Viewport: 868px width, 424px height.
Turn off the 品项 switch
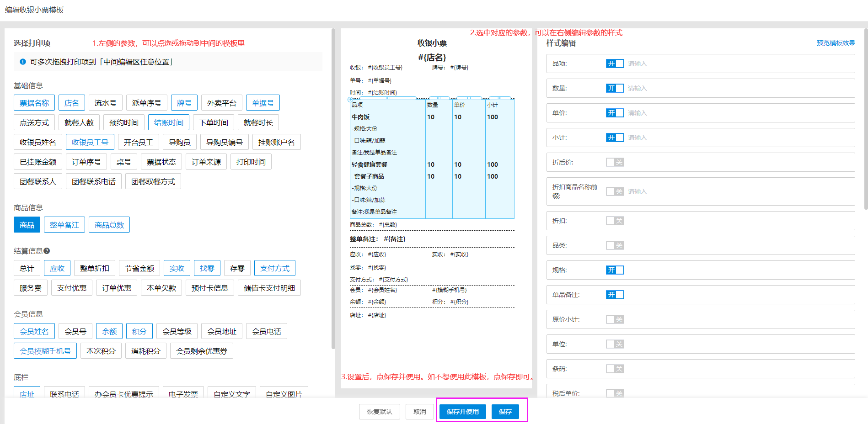click(615, 64)
